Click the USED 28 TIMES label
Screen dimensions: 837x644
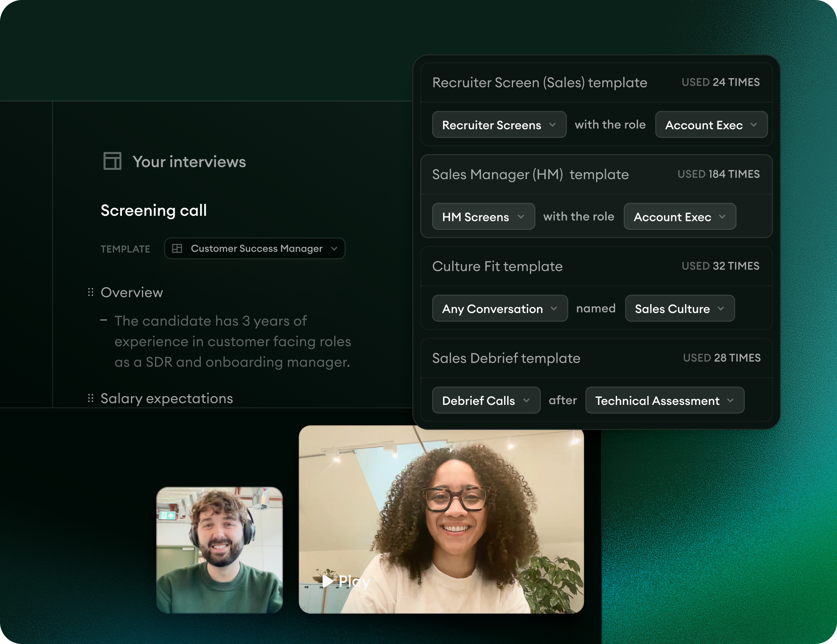[722, 358]
